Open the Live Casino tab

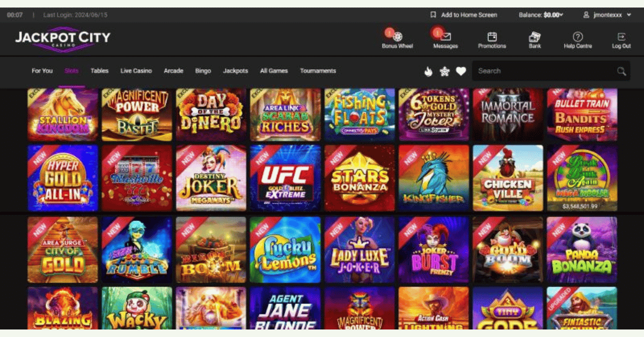click(136, 71)
